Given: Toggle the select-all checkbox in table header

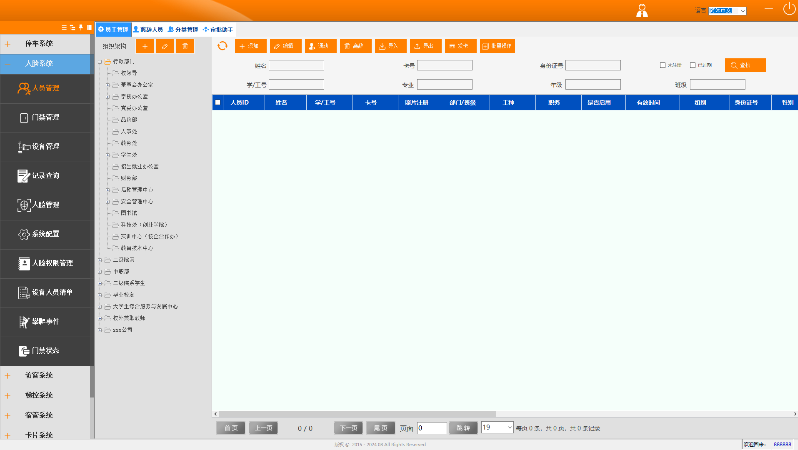Looking at the screenshot, I should pyautogui.click(x=218, y=102).
